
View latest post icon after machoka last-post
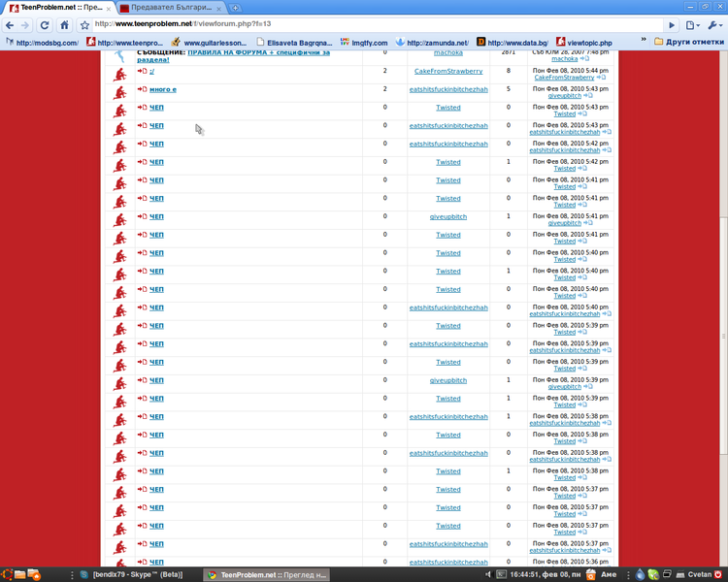[x=584, y=58]
